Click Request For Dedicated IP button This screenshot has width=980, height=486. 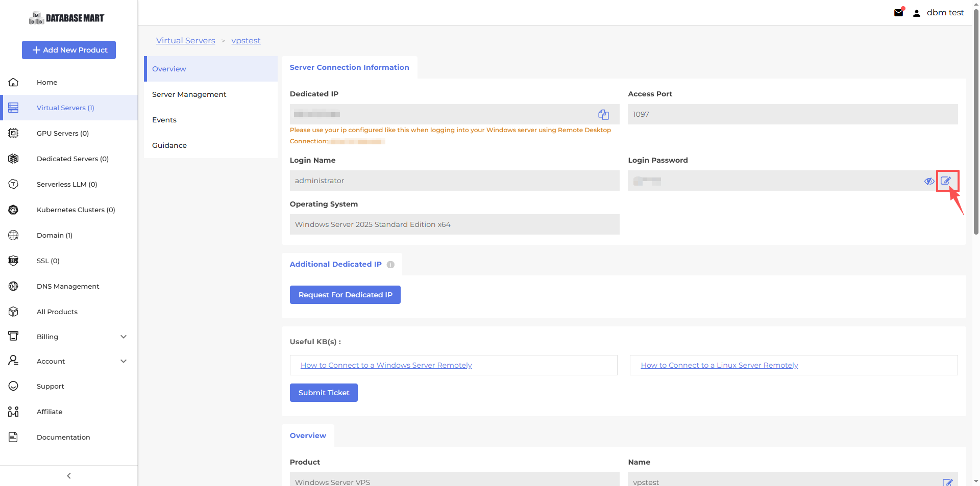(345, 295)
